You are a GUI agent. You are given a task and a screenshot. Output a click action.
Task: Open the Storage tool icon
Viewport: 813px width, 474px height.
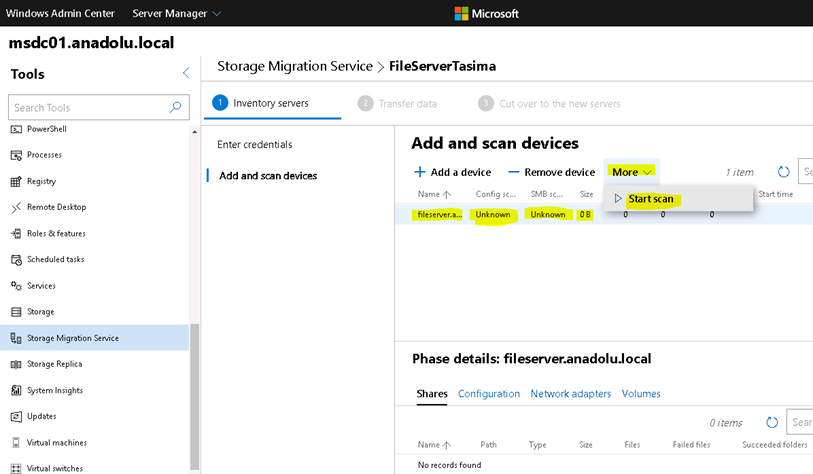(16, 312)
